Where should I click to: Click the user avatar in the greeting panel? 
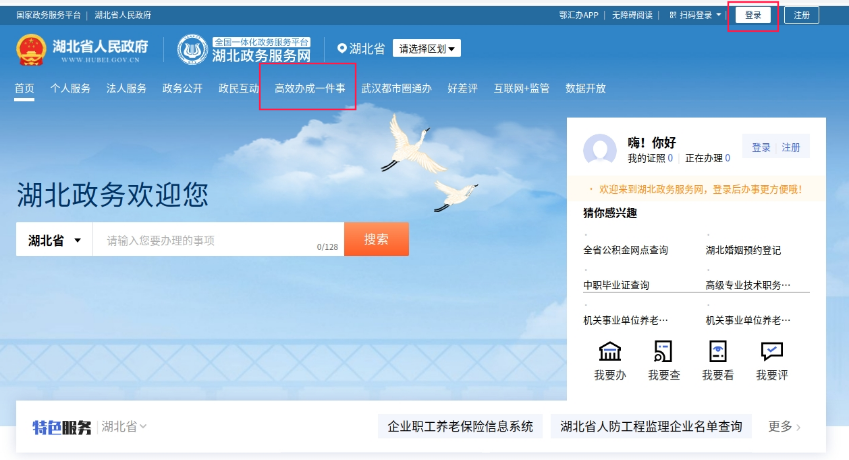coord(599,149)
